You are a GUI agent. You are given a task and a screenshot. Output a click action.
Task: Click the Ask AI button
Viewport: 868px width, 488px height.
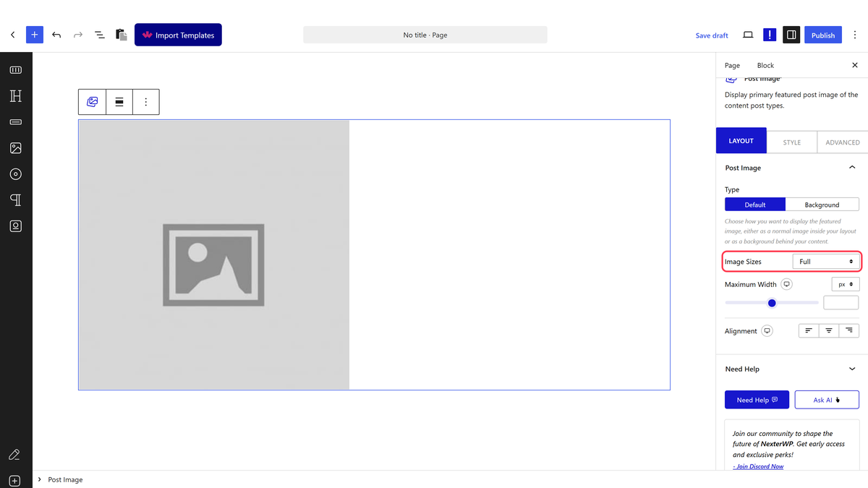click(x=827, y=400)
